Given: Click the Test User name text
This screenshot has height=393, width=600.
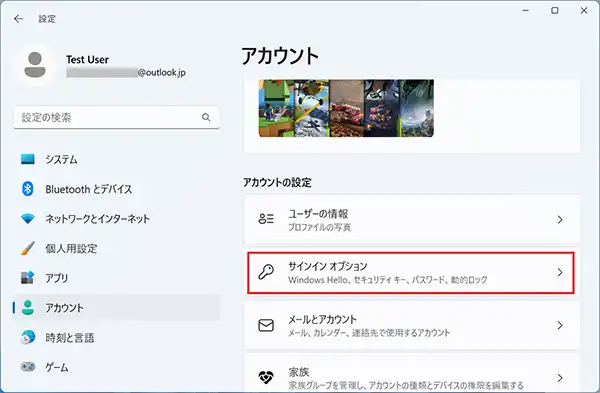Looking at the screenshot, I should point(87,59).
